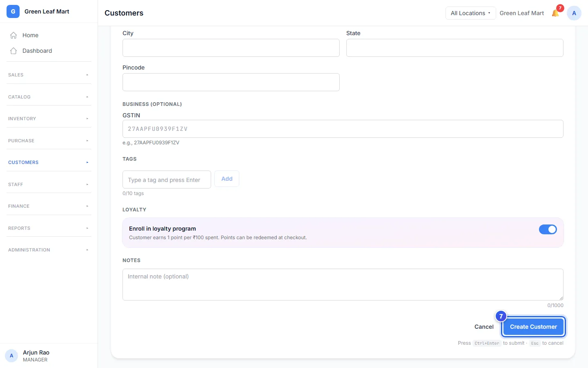This screenshot has height=368, width=588.
Task: Expand the Administration section
Action: point(49,250)
